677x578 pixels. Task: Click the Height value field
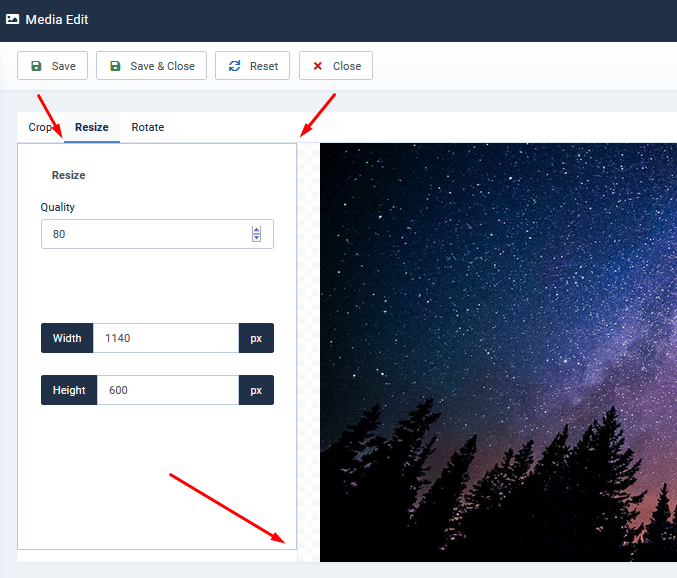168,390
